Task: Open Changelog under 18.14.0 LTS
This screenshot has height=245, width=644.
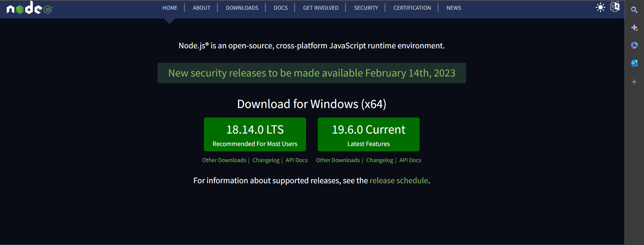Action: point(266,160)
